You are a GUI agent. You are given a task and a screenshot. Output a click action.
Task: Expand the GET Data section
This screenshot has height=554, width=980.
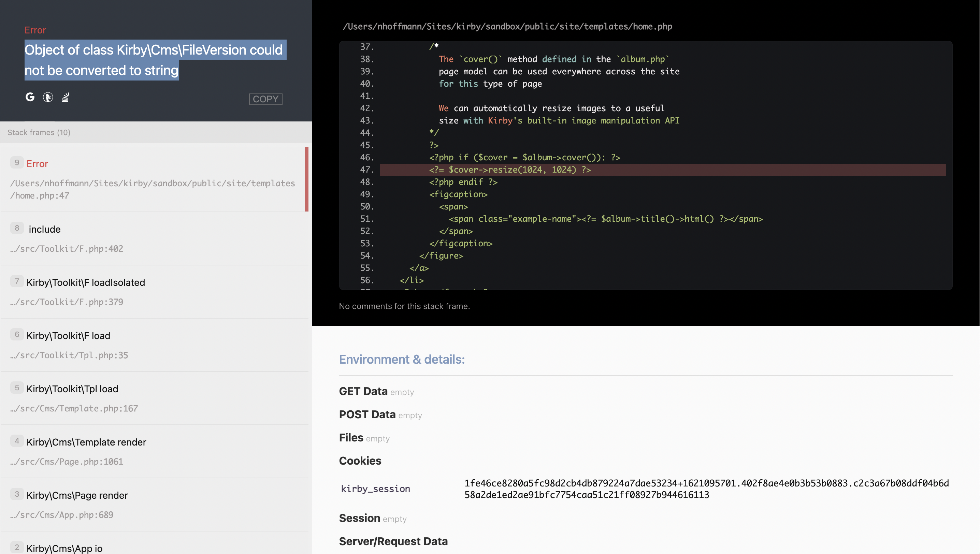pos(363,391)
